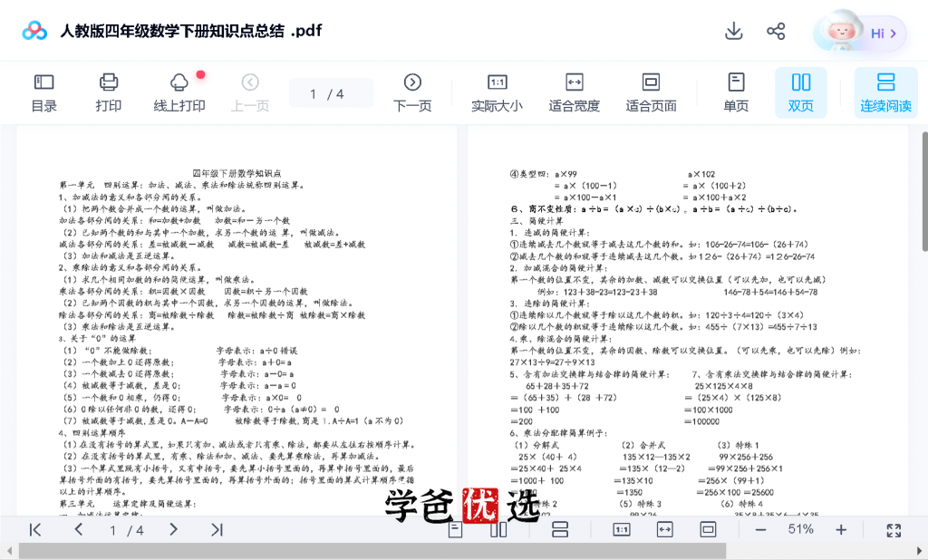Choose 适合页面 fit page

[651, 93]
